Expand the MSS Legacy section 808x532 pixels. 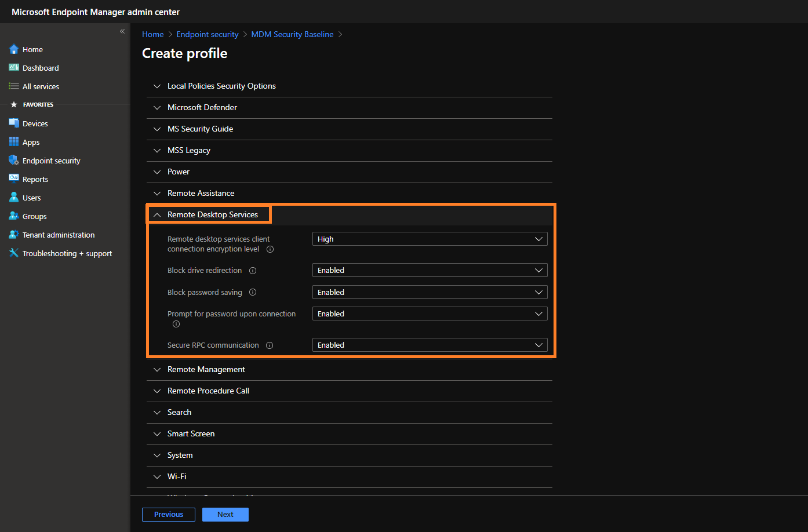pyautogui.click(x=350, y=150)
